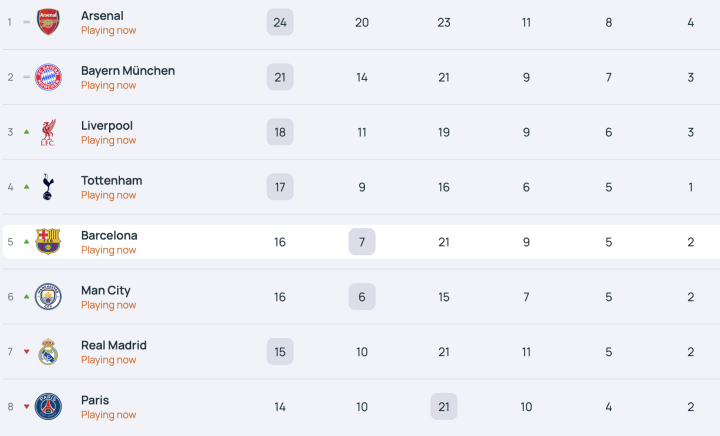Click Real Madrid's red down rank arrow

point(25,352)
